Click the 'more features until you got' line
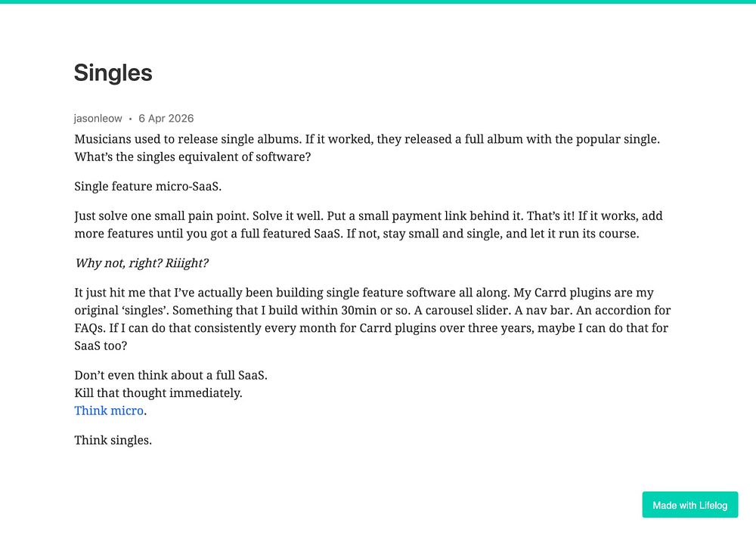756x533 pixels. point(357,234)
